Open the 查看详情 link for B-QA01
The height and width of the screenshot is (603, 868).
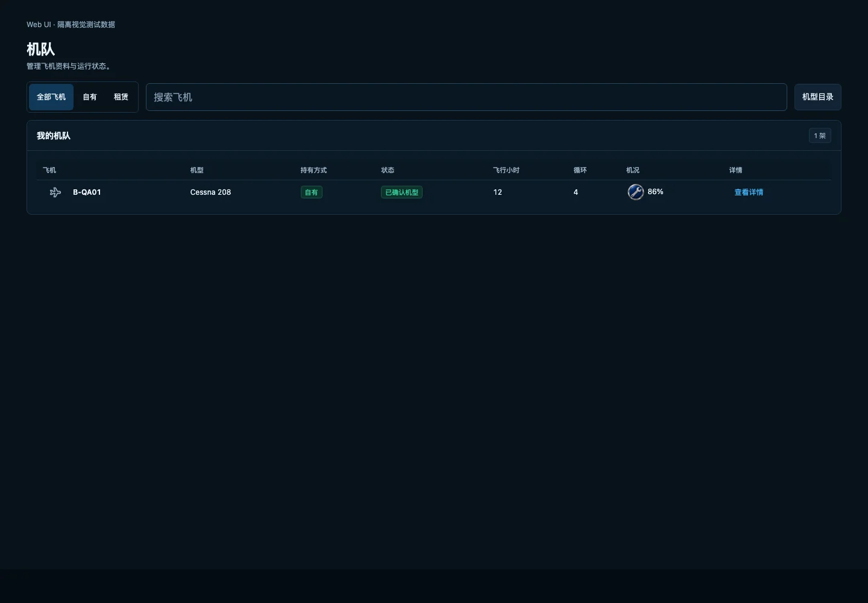point(749,192)
